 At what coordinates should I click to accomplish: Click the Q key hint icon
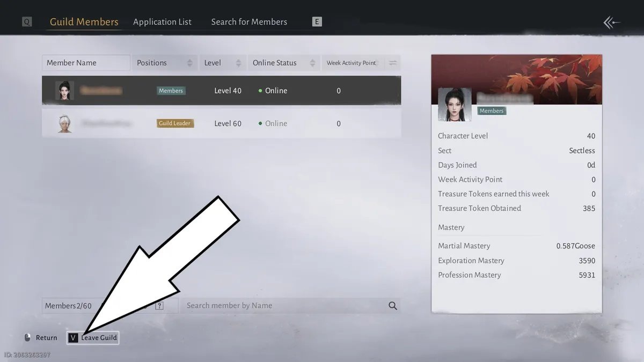click(27, 22)
